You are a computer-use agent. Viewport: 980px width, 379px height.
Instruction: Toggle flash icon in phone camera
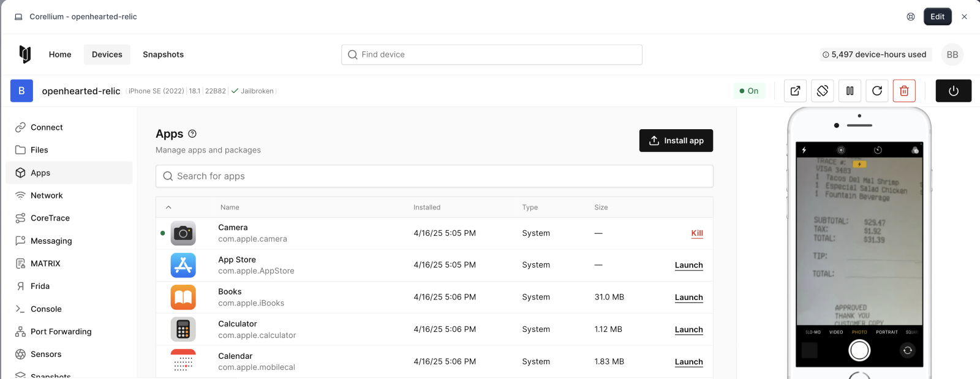(804, 150)
